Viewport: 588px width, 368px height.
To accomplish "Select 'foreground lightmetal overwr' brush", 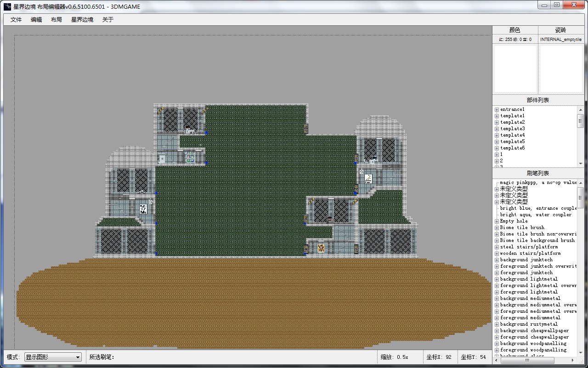I will point(538,286).
